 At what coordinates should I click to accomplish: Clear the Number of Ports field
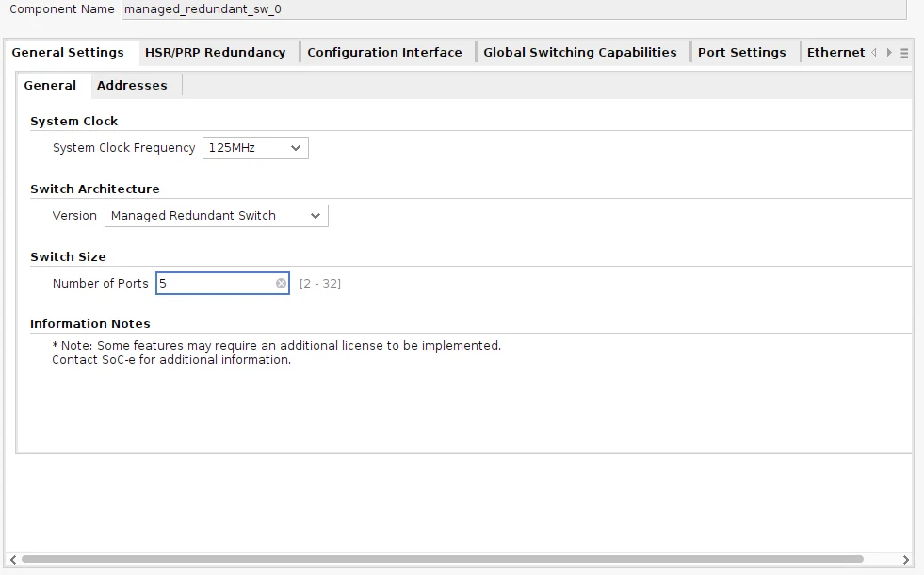point(281,284)
